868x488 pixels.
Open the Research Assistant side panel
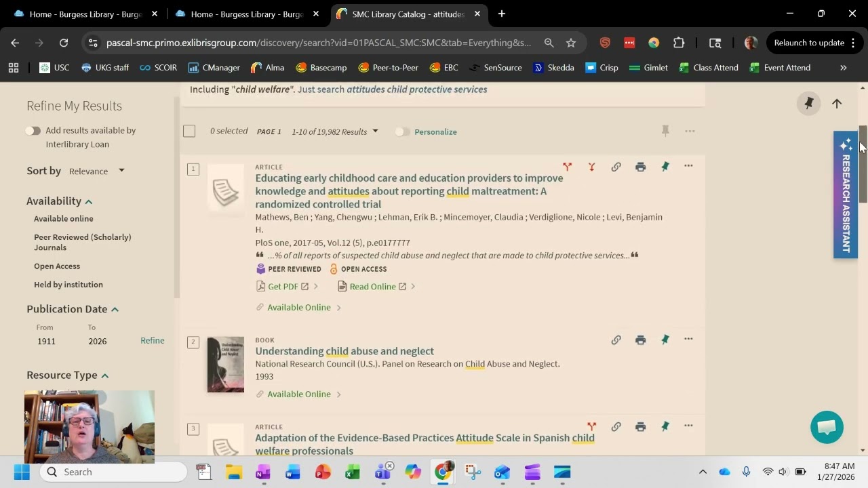coord(846,195)
